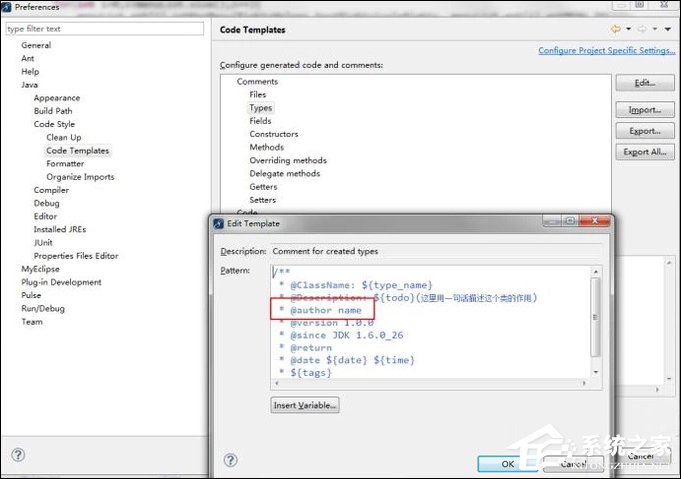Screen dimensions: 681x479
Task: Select Java category in preferences tree
Action: pyautogui.click(x=29, y=85)
